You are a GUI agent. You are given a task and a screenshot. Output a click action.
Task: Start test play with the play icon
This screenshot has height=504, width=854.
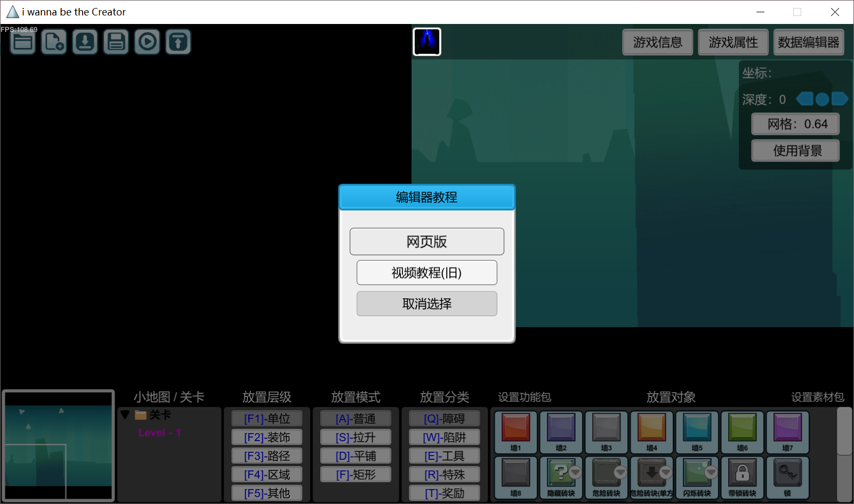(x=147, y=42)
